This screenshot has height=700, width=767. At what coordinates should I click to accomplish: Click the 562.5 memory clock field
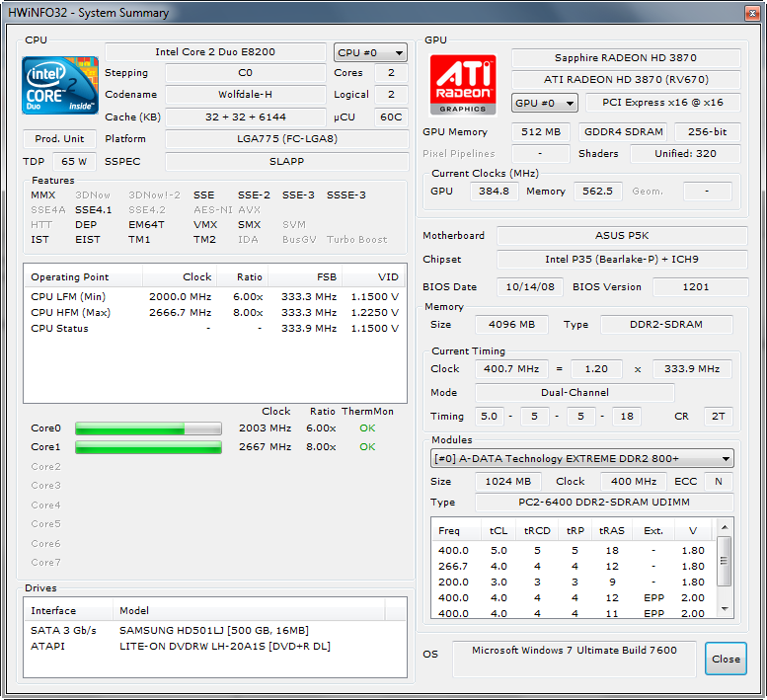(598, 191)
